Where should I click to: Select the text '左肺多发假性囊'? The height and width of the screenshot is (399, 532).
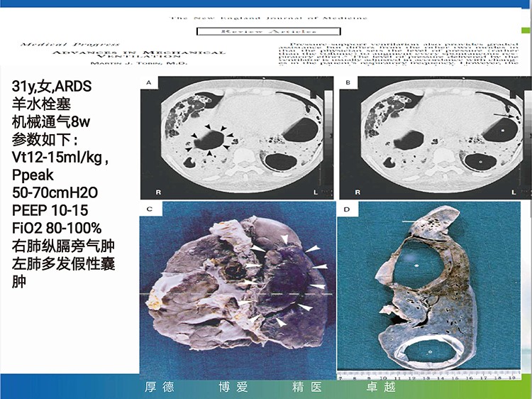click(x=63, y=263)
